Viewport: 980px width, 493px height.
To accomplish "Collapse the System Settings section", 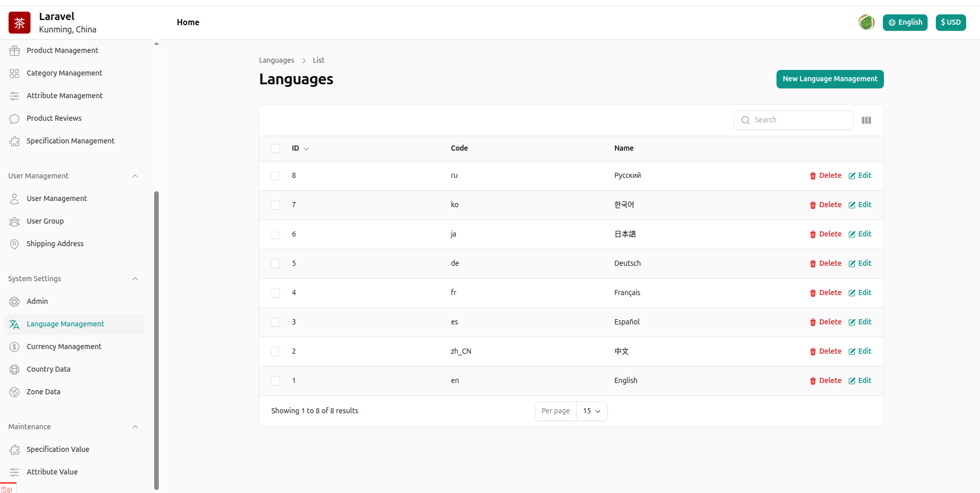I will (x=135, y=279).
